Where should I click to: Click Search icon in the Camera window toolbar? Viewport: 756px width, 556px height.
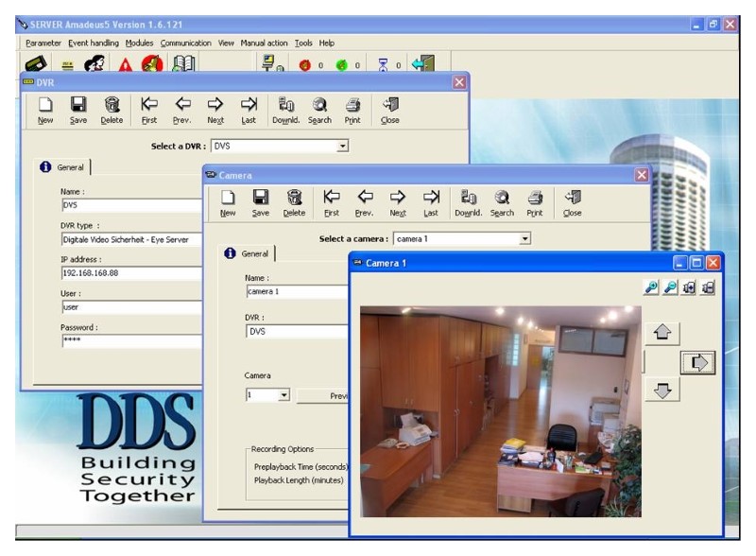(x=502, y=202)
